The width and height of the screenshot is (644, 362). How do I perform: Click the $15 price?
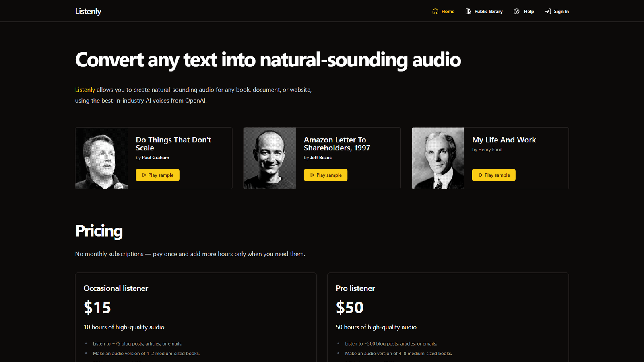97,308
